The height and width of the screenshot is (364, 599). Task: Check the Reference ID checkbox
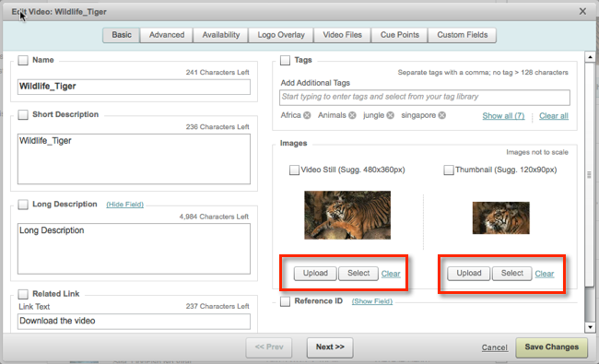tap(285, 301)
